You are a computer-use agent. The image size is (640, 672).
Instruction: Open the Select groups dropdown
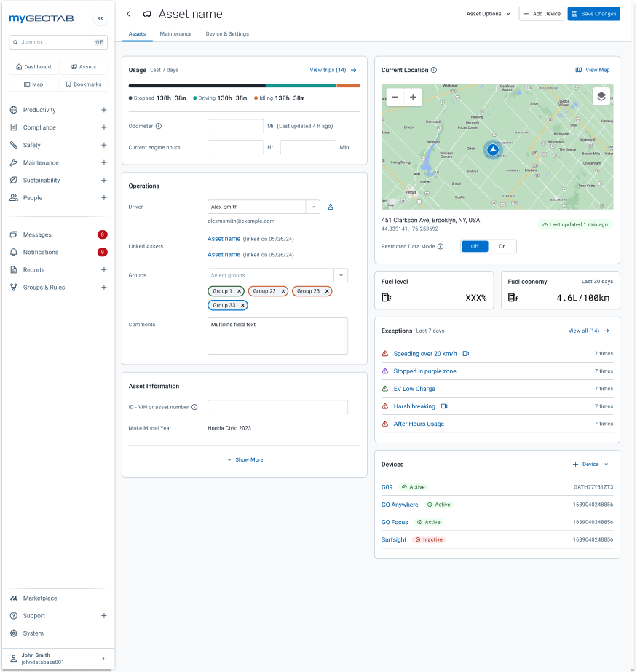(x=340, y=275)
